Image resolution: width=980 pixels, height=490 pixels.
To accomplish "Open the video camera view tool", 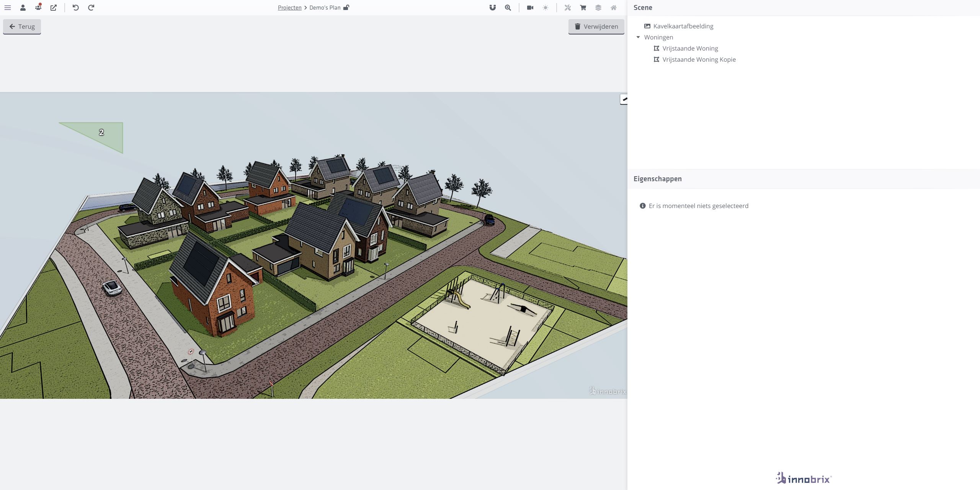I will tap(530, 8).
